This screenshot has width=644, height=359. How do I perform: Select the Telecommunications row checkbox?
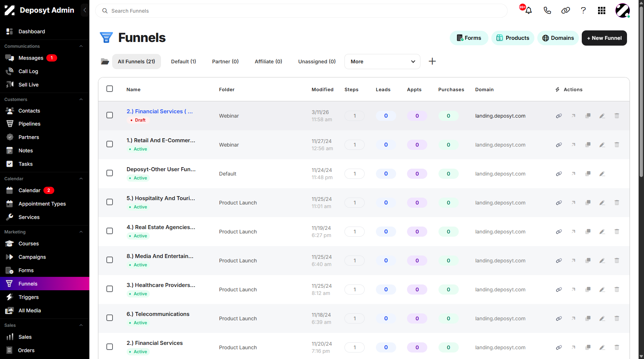click(110, 318)
